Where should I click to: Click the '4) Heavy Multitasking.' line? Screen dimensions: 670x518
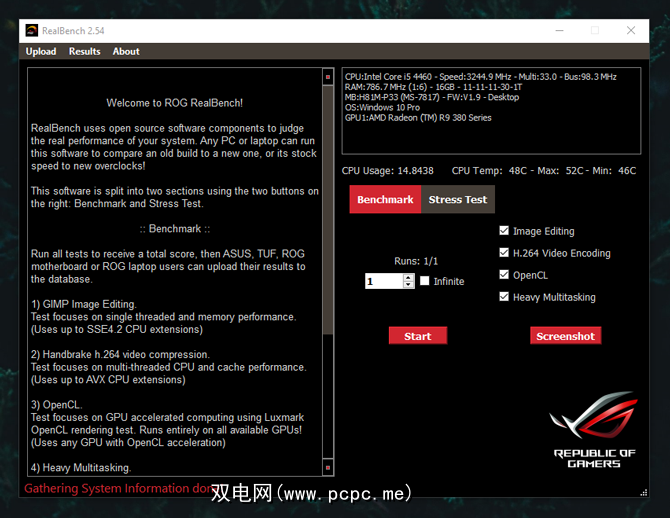(x=81, y=468)
